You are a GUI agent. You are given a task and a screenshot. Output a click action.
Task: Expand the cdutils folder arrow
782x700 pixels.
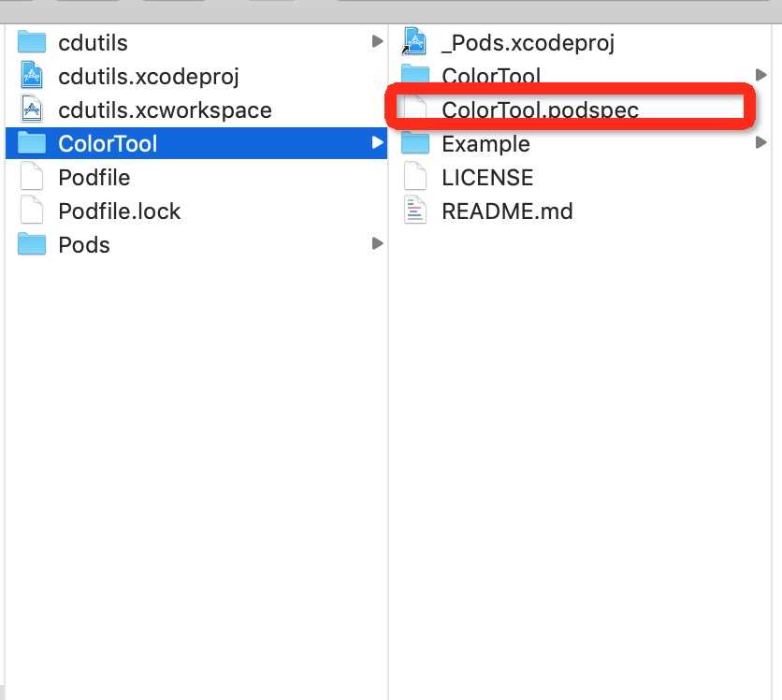click(378, 41)
